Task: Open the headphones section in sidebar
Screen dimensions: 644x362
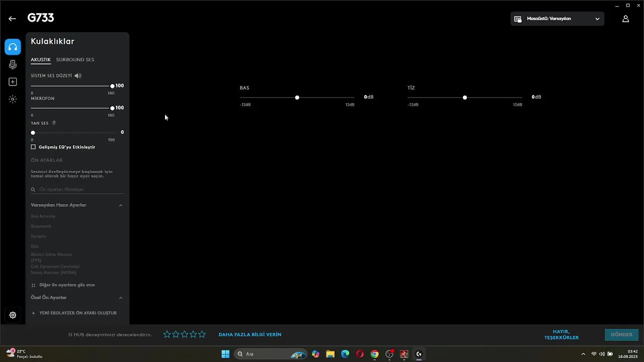Action: (13, 47)
